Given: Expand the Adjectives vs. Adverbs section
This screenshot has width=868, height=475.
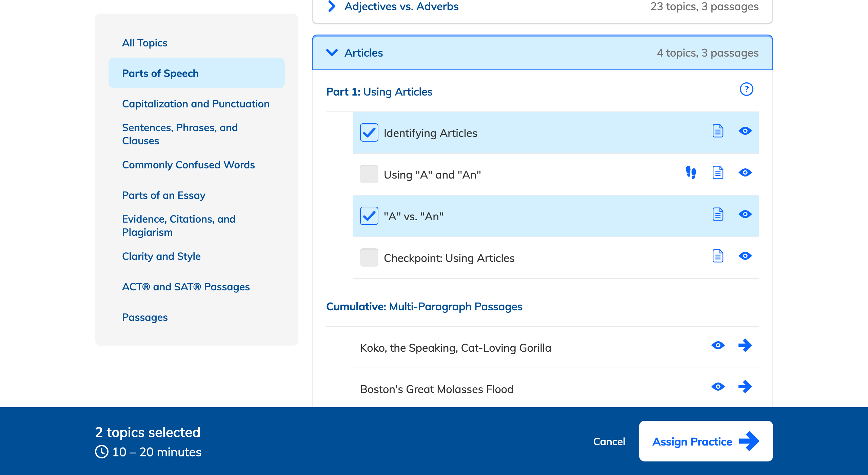Looking at the screenshot, I should pos(332,6).
